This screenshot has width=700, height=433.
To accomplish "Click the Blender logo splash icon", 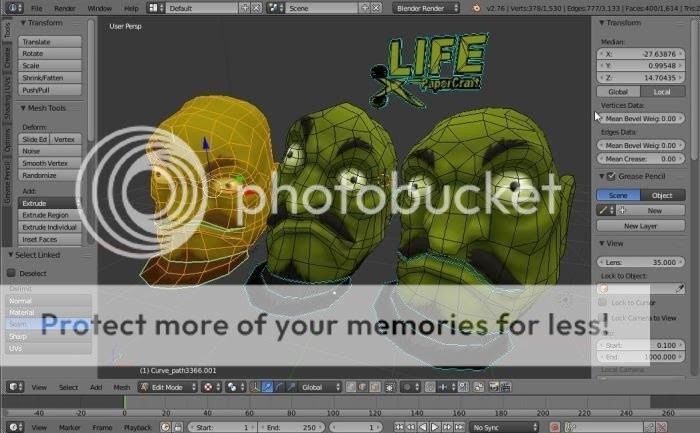I will (476, 8).
